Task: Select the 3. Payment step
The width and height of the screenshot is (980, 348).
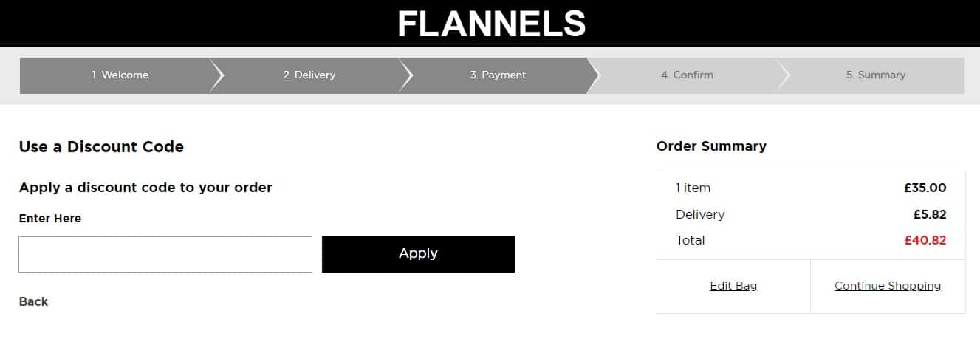Action: point(498,75)
